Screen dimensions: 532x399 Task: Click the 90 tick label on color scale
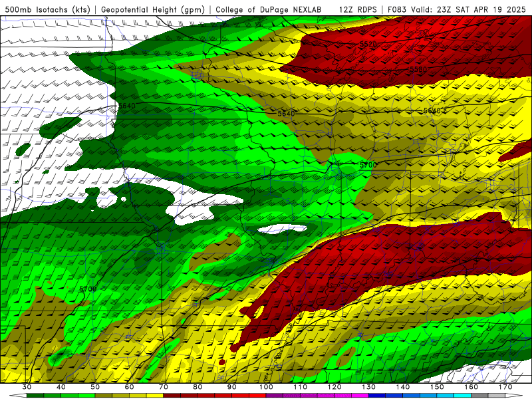pos(231,387)
